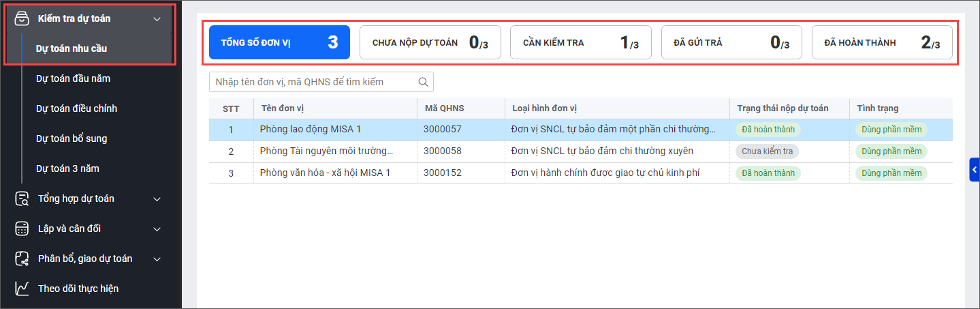Open Dự toán đầu năm menu item
The width and height of the screenshot is (980, 309).
(73, 78)
